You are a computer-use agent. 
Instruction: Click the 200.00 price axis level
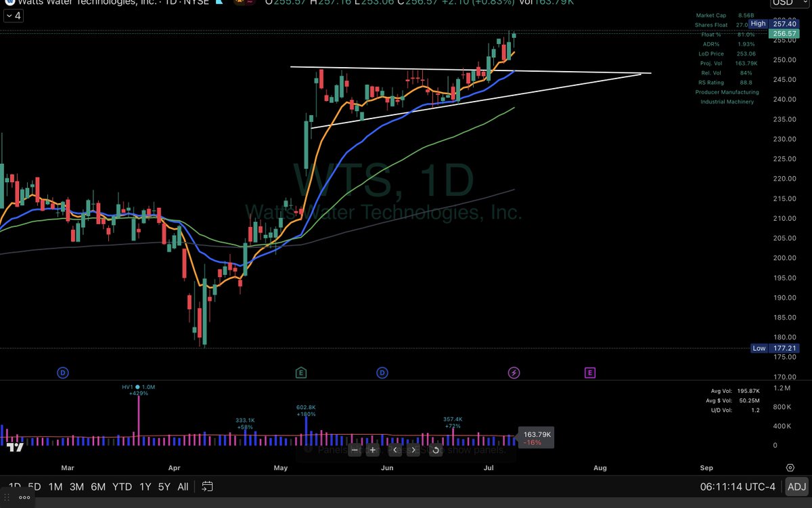coord(786,258)
